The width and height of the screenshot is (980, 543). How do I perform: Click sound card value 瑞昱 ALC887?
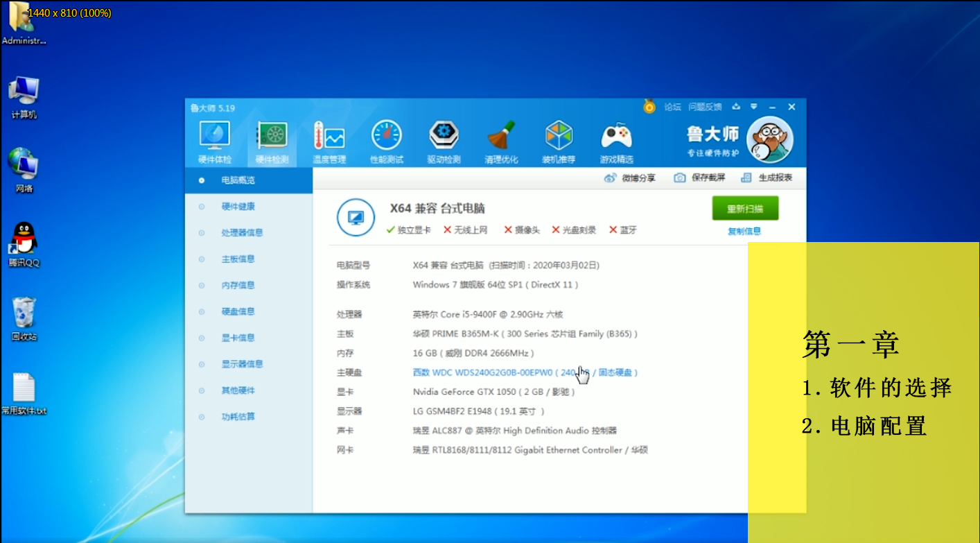click(515, 431)
